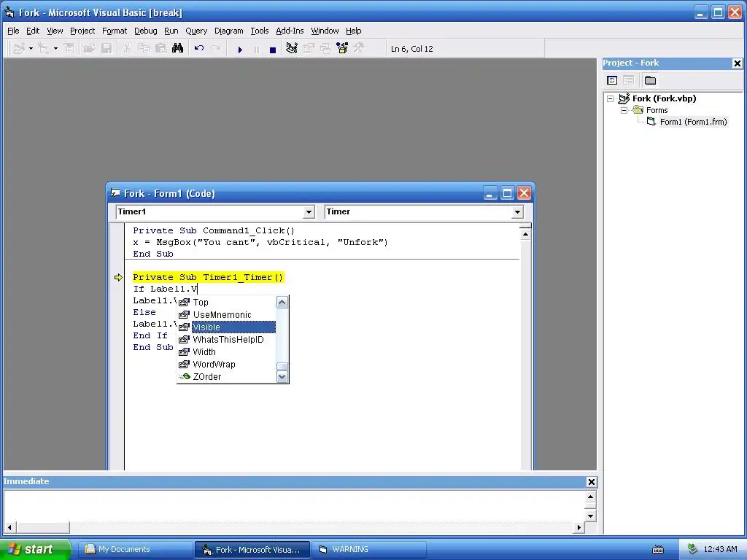Click the Add Standard EXE Project toolbar icon
This screenshot has width=747, height=560.
click(19, 49)
